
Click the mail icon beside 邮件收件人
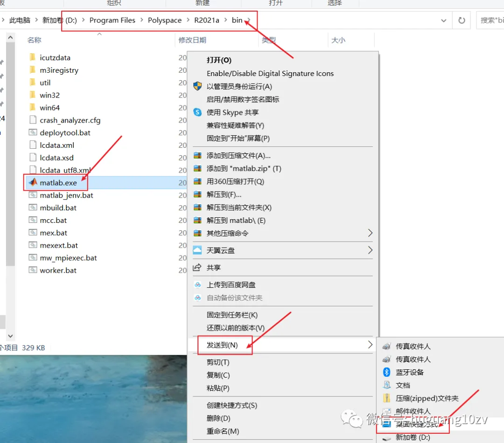[387, 411]
